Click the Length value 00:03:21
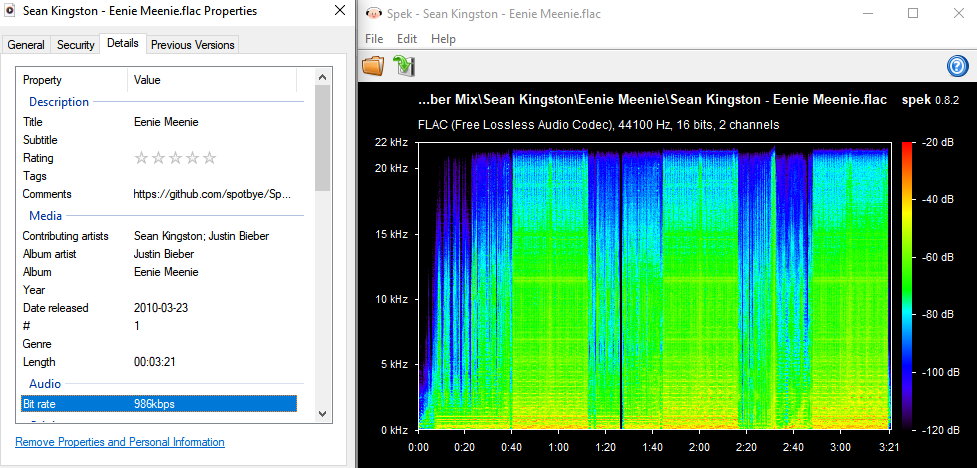 [156, 362]
